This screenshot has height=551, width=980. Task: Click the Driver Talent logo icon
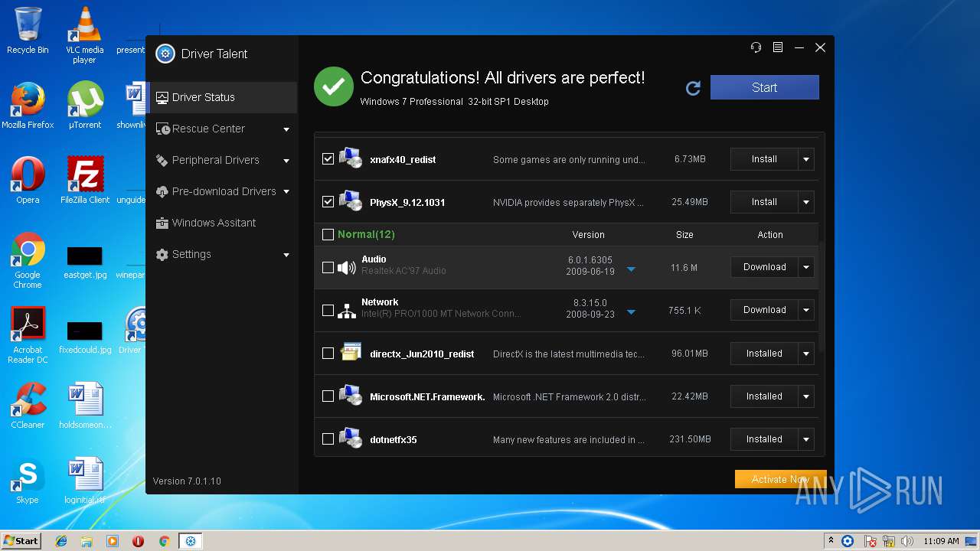pos(165,54)
